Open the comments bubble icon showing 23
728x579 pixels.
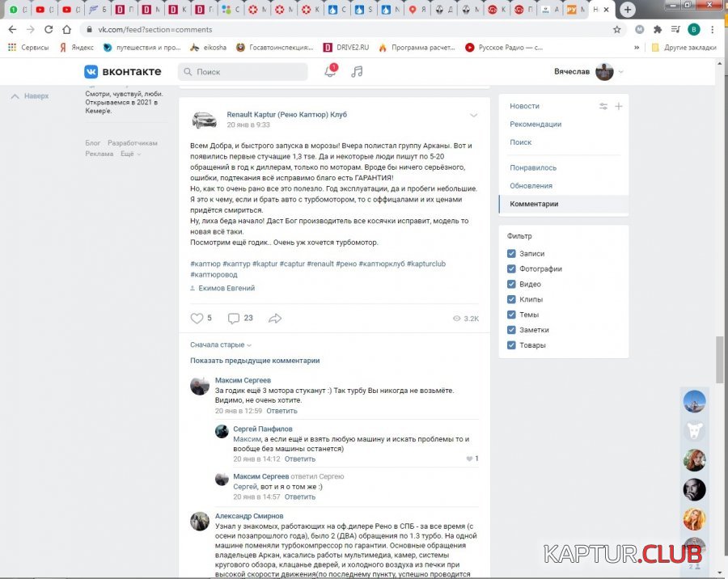click(x=234, y=319)
